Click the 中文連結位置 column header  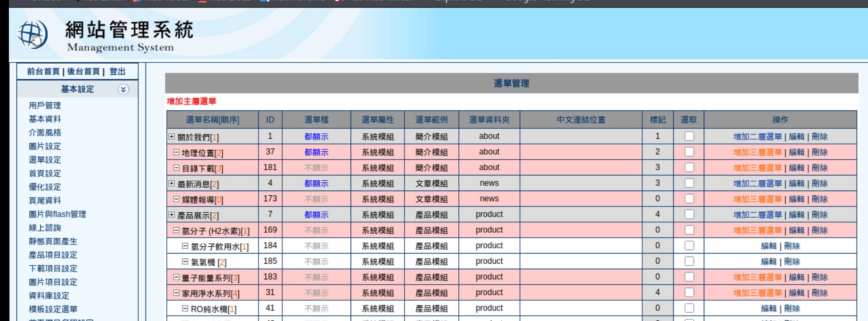tap(581, 120)
